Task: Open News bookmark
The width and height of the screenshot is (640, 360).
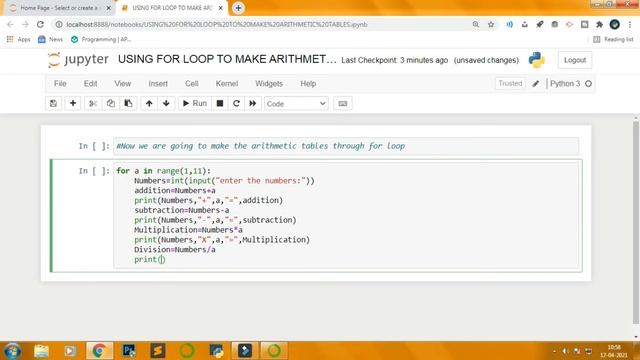Action: (50, 40)
